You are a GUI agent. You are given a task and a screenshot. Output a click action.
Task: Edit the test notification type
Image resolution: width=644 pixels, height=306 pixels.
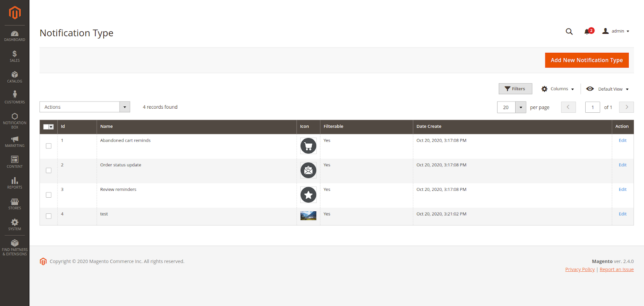point(623,214)
